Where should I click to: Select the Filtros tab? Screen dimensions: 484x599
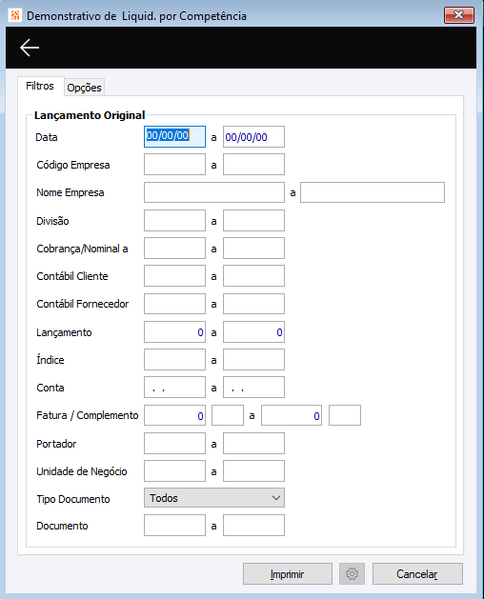(40, 86)
